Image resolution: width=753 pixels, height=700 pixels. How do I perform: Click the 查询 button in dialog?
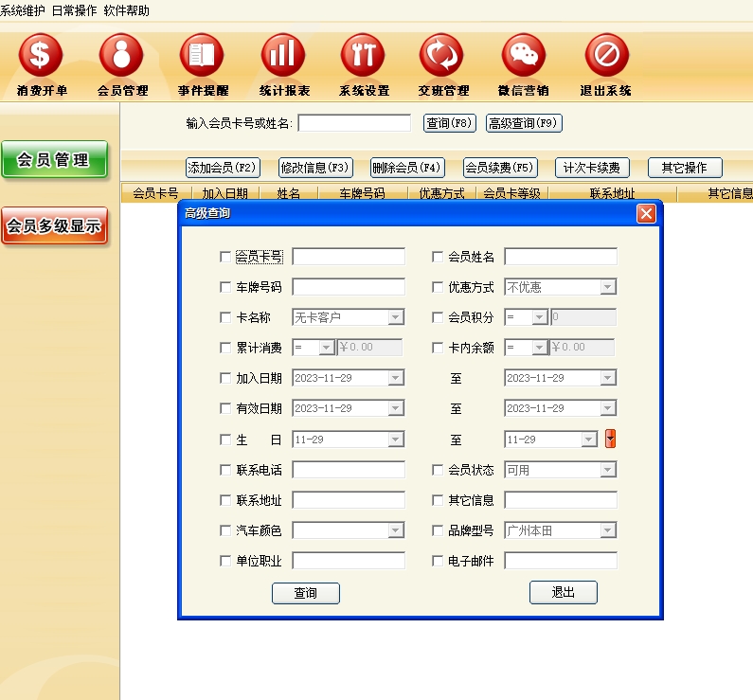click(305, 593)
